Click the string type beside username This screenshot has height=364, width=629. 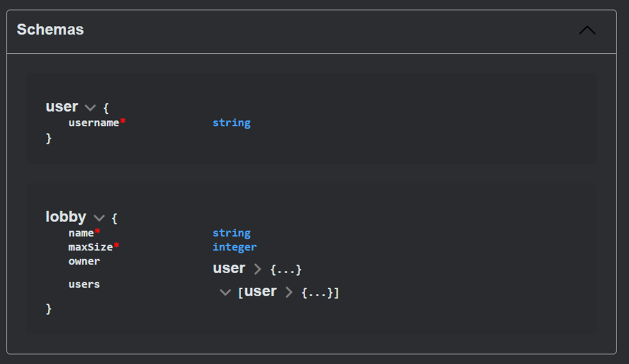click(x=231, y=123)
